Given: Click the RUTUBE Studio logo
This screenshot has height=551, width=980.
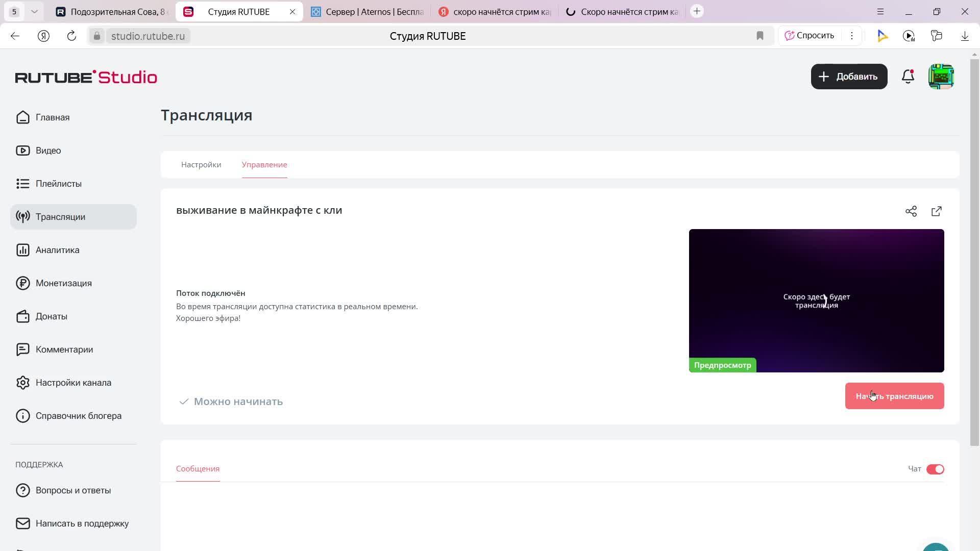Looking at the screenshot, I should pyautogui.click(x=86, y=77).
